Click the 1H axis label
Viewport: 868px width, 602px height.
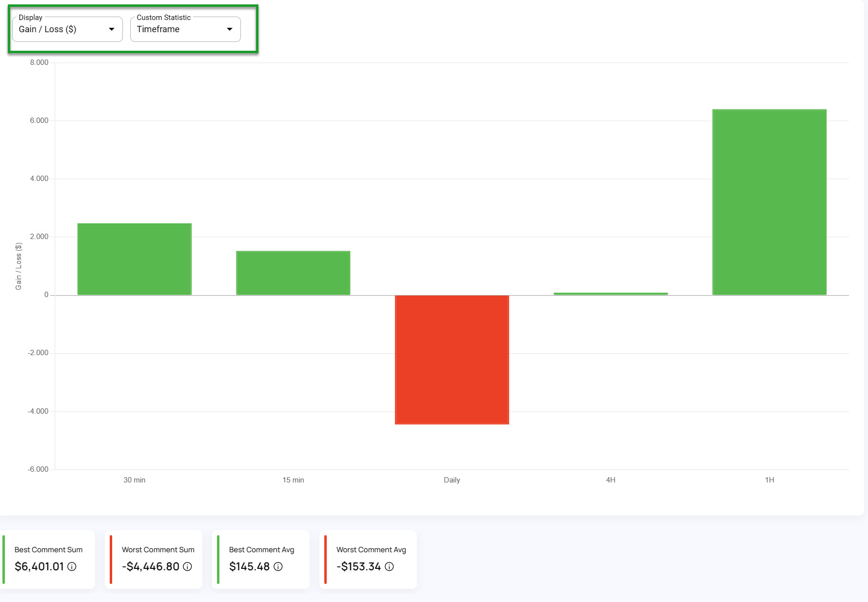pyautogui.click(x=769, y=480)
